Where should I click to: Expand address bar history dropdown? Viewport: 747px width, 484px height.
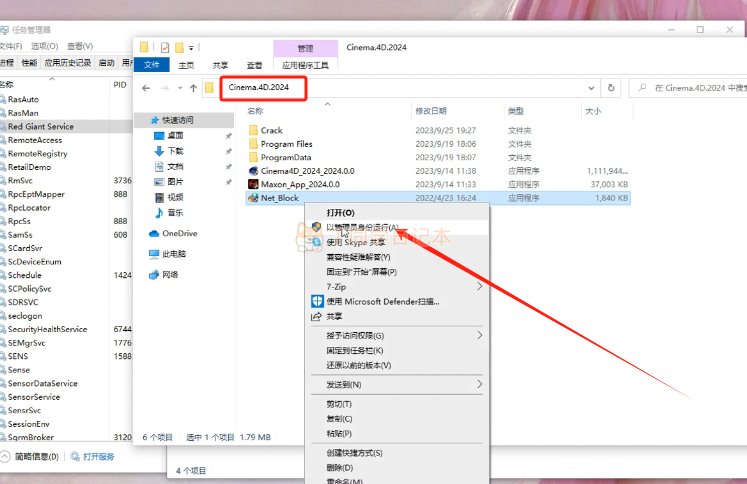point(591,88)
